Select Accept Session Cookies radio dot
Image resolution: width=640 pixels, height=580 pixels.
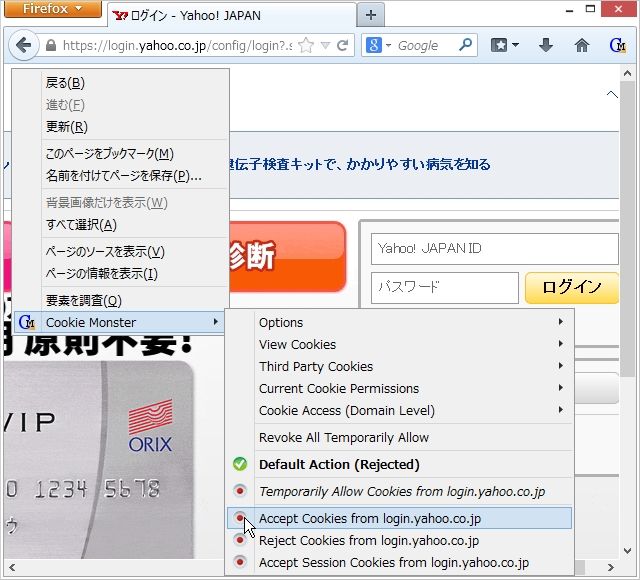(240, 562)
